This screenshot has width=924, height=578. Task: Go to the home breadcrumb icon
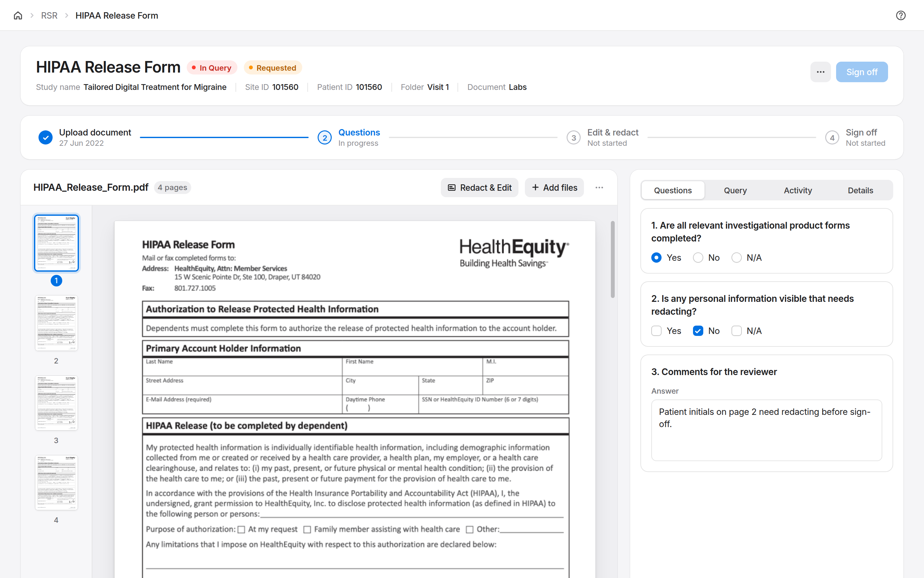click(18, 15)
